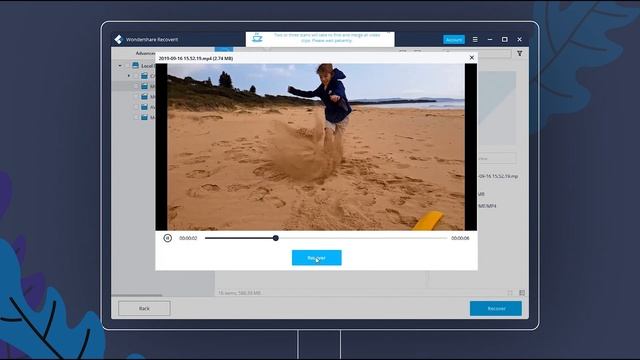Image resolution: width=640 pixels, height=360 pixels.
Task: Click the coffee cup icon in the notification banner
Action: click(257, 38)
